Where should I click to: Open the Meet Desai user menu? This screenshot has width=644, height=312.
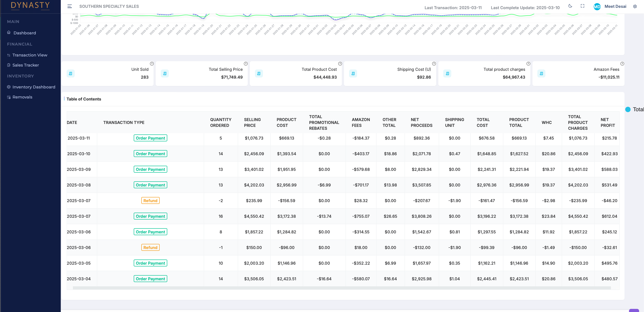(615, 6)
